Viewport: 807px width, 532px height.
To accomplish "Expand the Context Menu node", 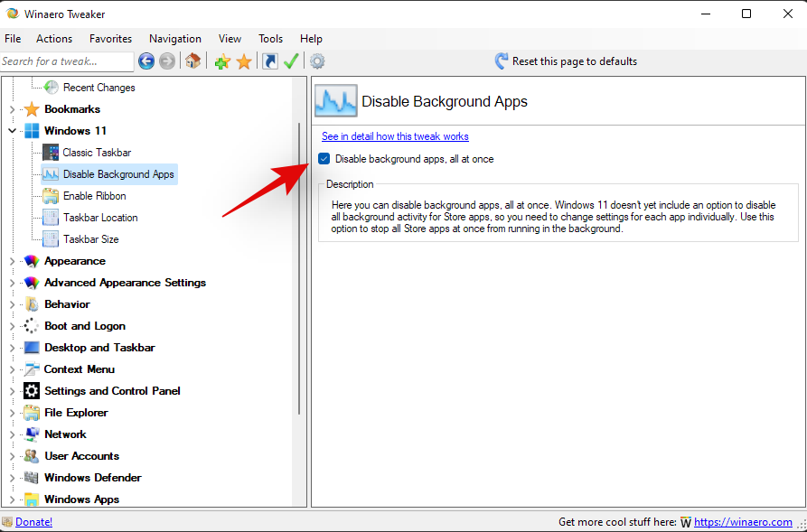I will pyautogui.click(x=13, y=369).
